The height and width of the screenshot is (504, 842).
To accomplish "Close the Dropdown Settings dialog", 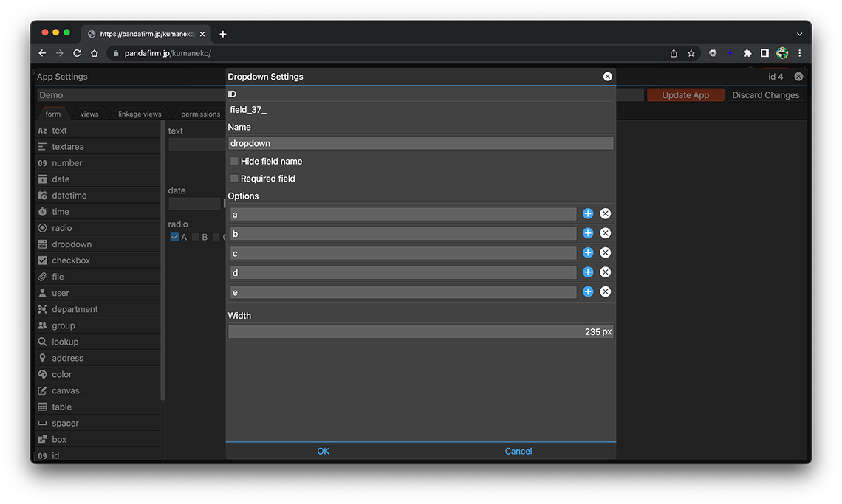I will (x=607, y=77).
